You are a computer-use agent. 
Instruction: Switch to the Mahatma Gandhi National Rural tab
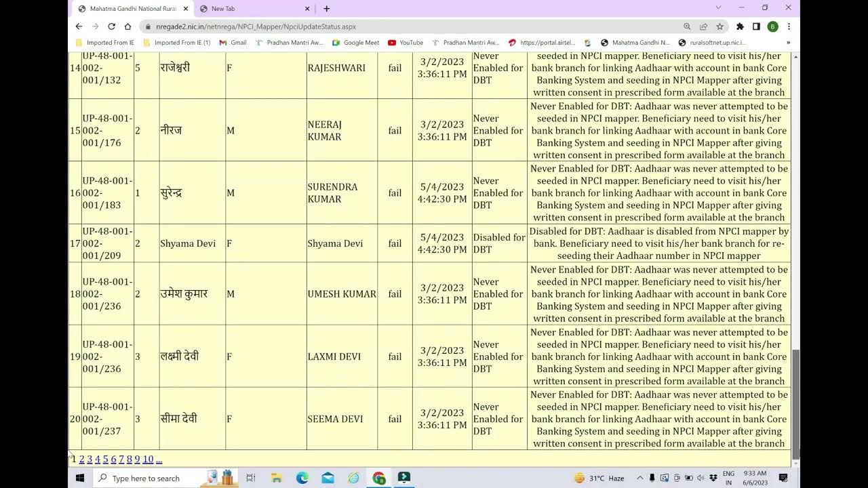point(134,9)
